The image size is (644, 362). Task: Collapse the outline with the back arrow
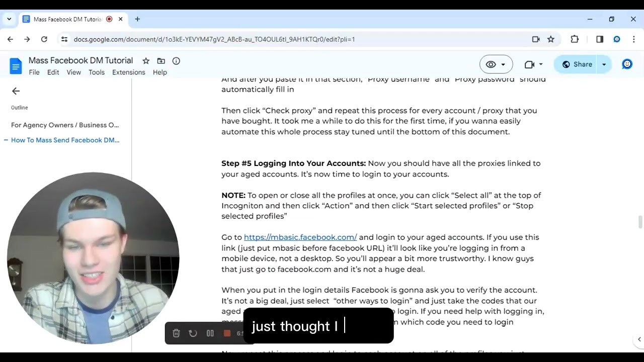point(16,91)
